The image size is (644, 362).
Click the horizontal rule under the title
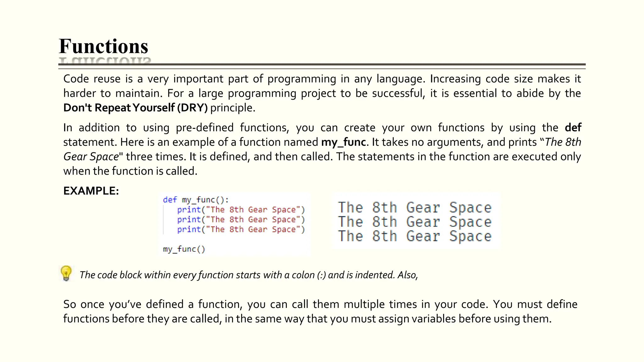tap(322, 65)
